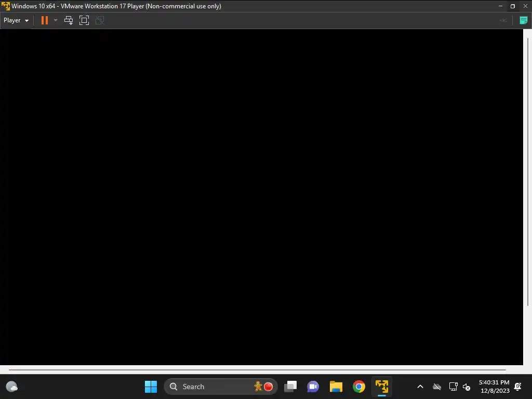The height and width of the screenshot is (399, 532).
Task: Click the OneDrive cloud tray icon
Action: point(437,387)
